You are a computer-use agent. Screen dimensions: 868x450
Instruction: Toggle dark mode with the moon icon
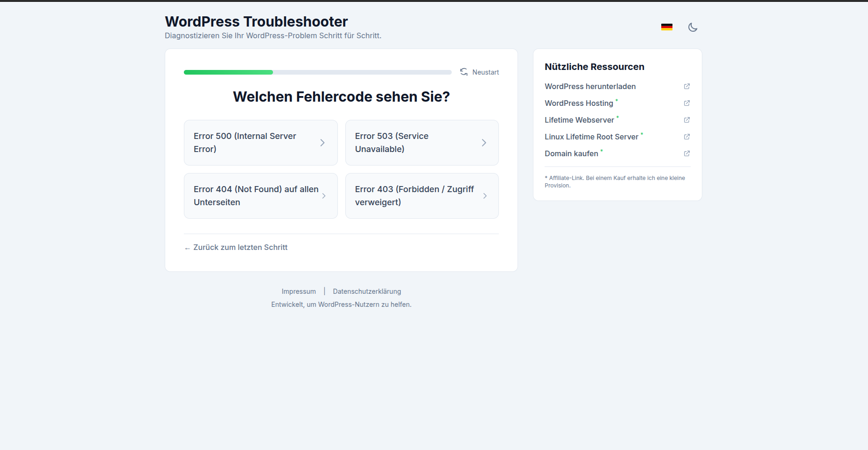pos(693,27)
